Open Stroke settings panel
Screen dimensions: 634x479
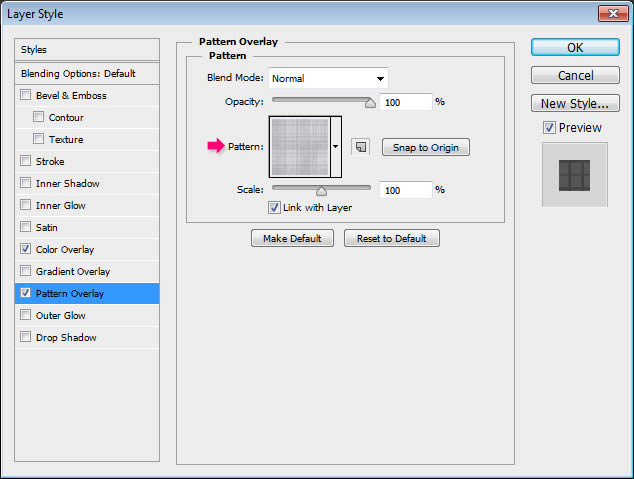pyautogui.click(x=50, y=161)
